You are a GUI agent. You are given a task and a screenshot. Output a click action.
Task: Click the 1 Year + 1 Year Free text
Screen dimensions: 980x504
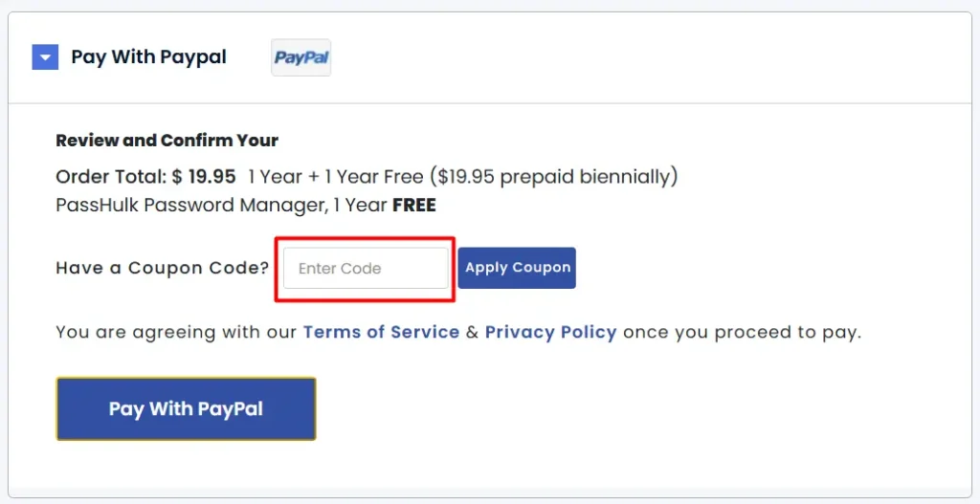pos(335,177)
